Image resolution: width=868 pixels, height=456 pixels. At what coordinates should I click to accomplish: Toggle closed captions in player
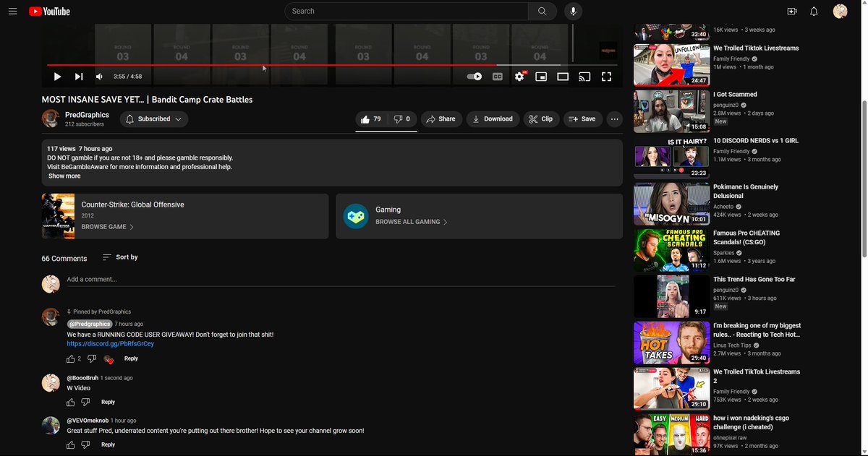coord(498,77)
